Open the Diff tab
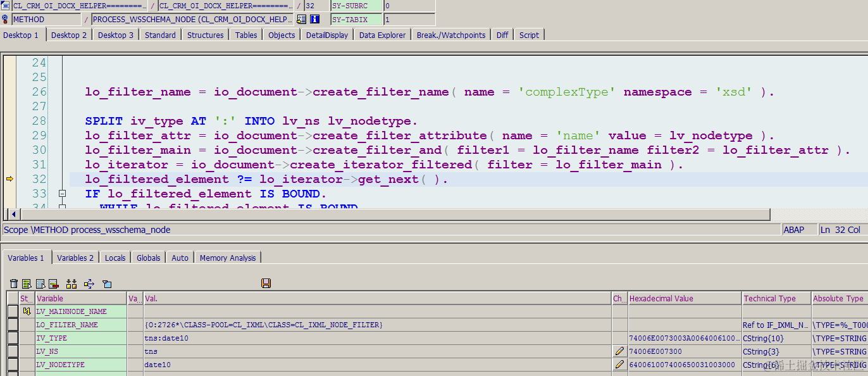The width and height of the screenshot is (868, 376). tap(502, 35)
